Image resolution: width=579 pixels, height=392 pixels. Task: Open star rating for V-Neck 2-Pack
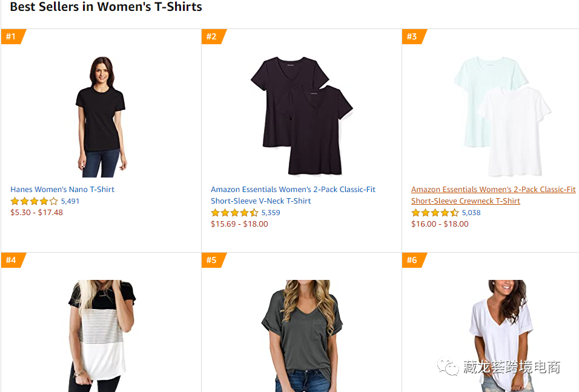[235, 213]
